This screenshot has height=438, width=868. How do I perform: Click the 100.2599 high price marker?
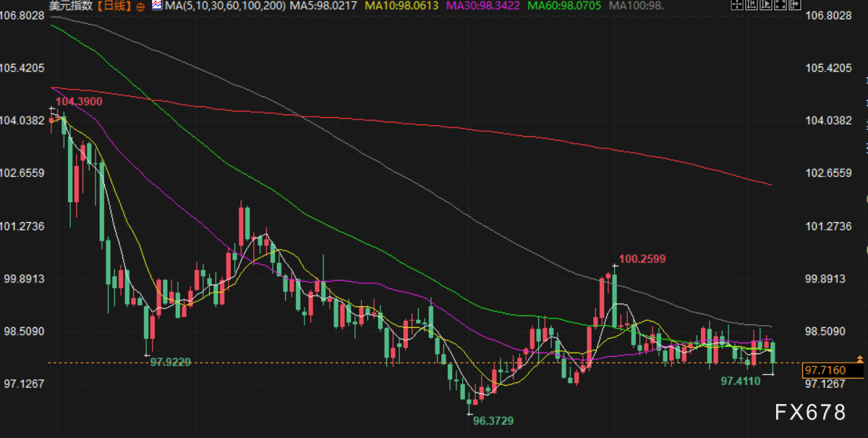642,258
